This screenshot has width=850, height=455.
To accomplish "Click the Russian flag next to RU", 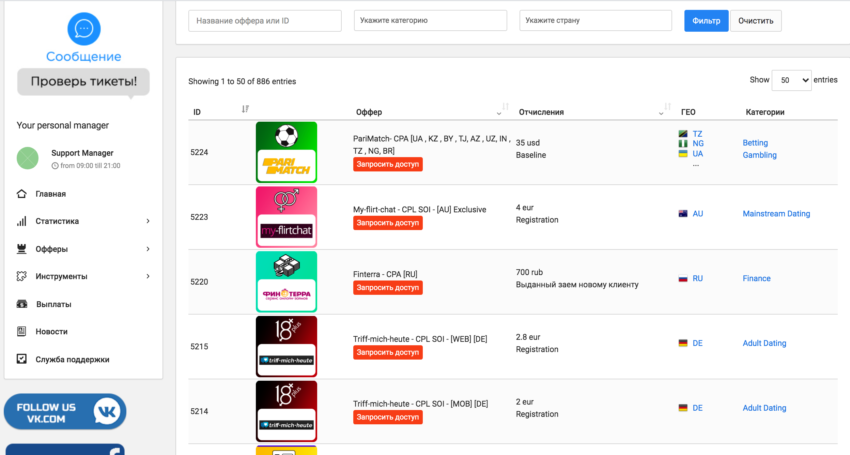I will (x=683, y=278).
